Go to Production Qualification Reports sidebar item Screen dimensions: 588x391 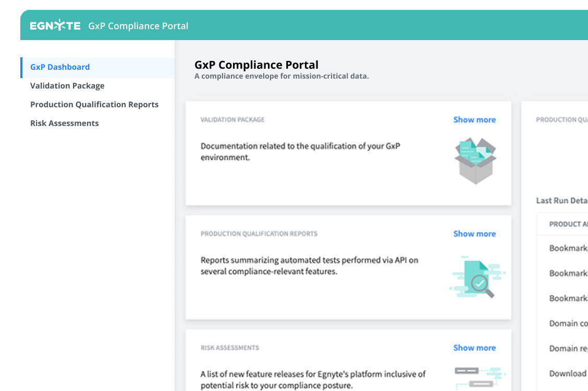point(94,105)
